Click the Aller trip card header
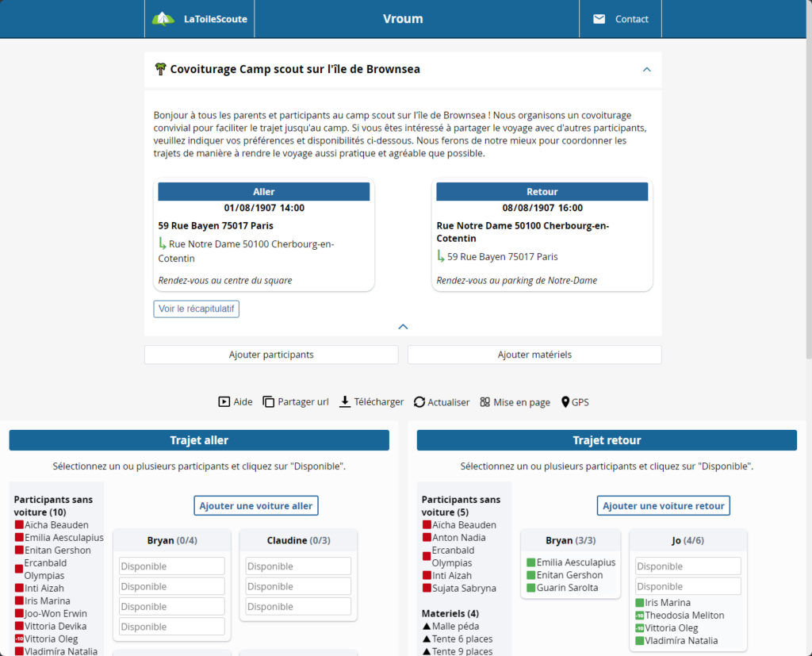Screen dimensions: 812x656 [264, 192]
